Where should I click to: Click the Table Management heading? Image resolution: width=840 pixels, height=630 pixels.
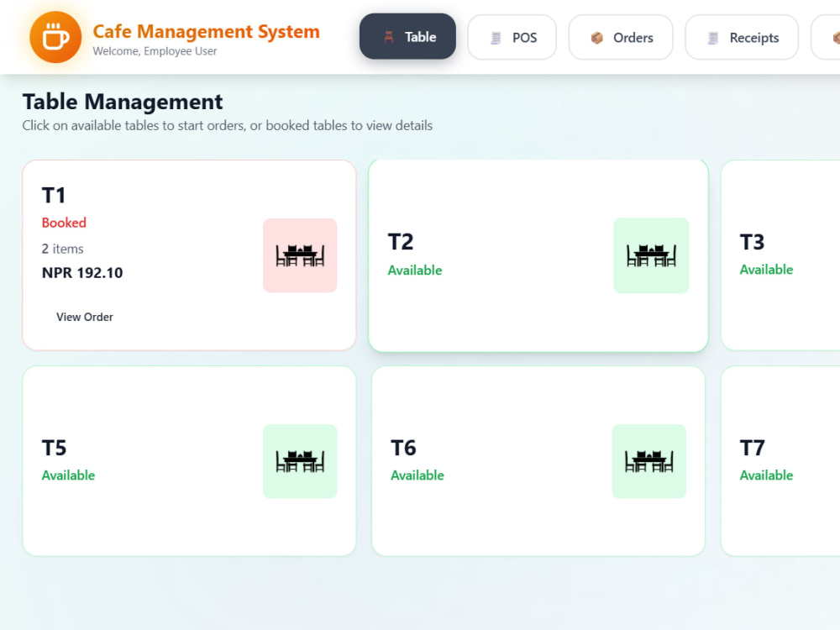122,102
